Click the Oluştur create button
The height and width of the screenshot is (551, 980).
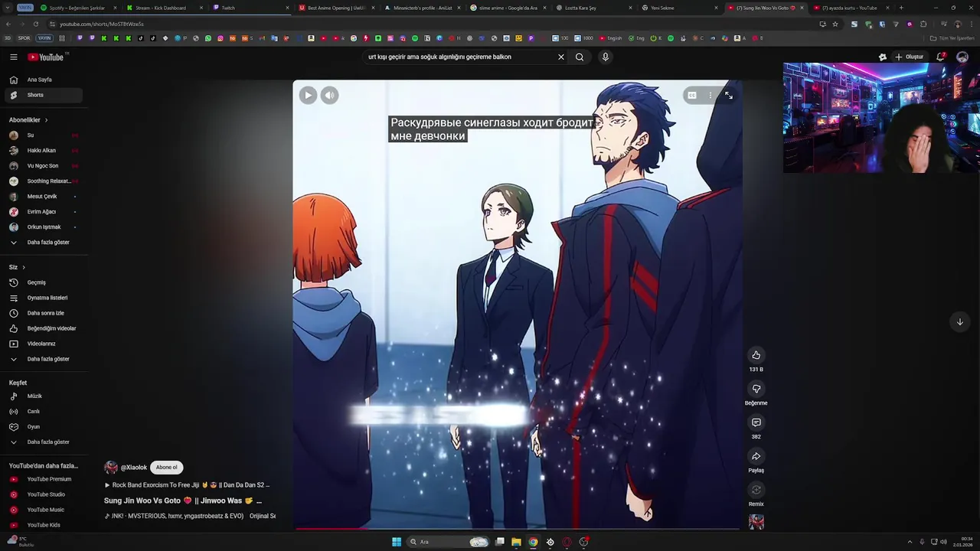(x=910, y=57)
